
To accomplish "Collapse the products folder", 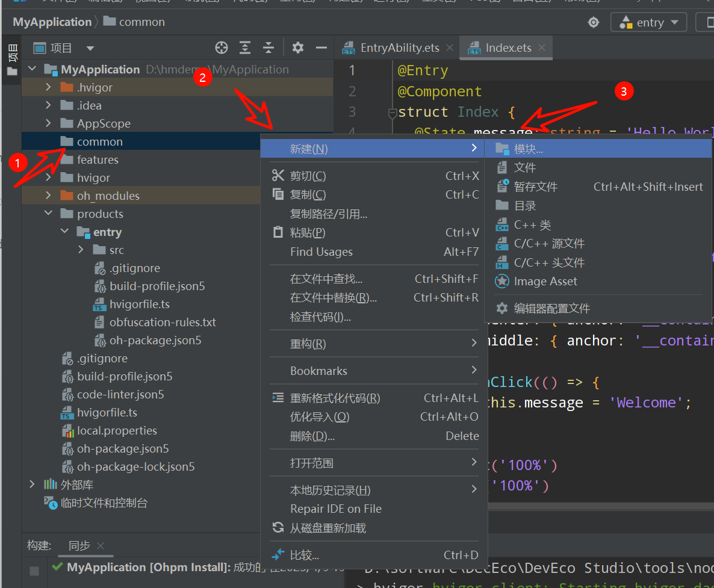I will (48, 214).
